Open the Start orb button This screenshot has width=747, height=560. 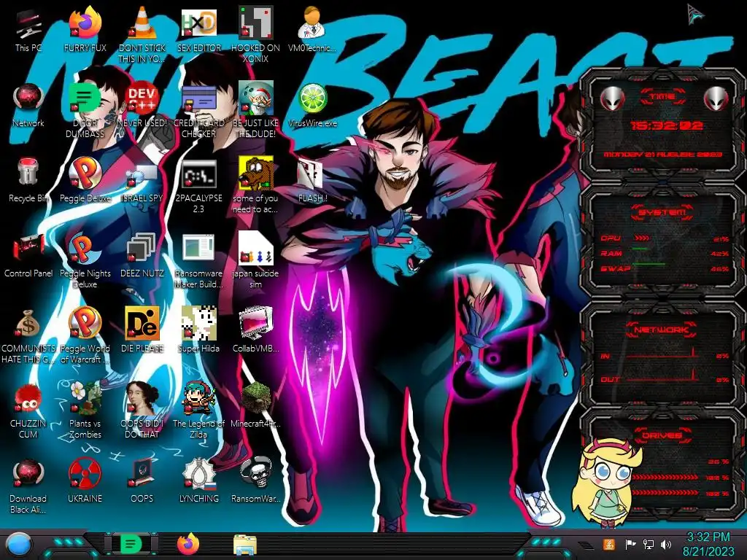[19, 545]
